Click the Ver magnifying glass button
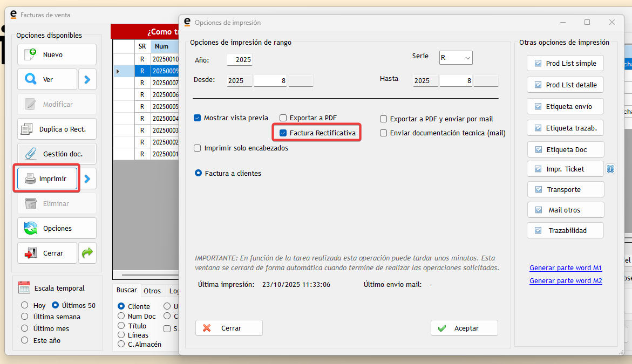Image resolution: width=632 pixels, height=364 pixels. [47, 79]
